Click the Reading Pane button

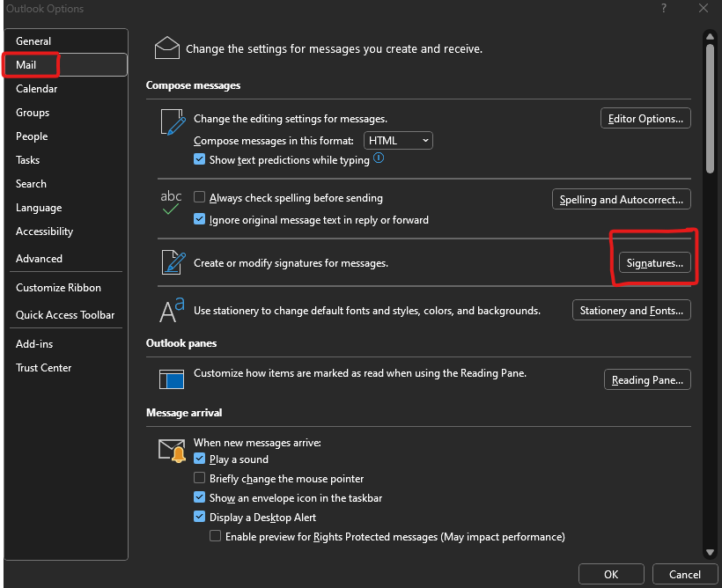pos(647,380)
